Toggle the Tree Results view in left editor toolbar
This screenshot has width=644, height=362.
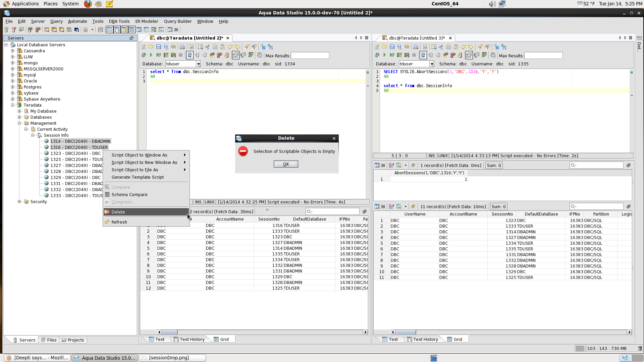point(243,55)
